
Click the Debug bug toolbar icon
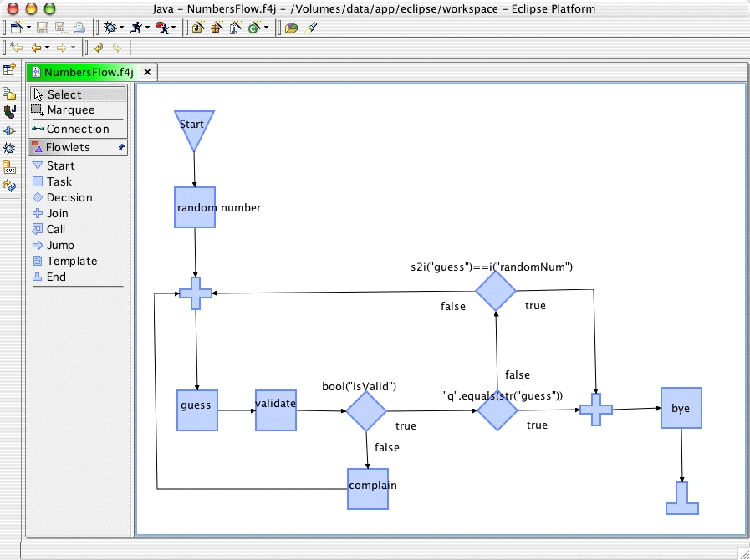(x=109, y=28)
